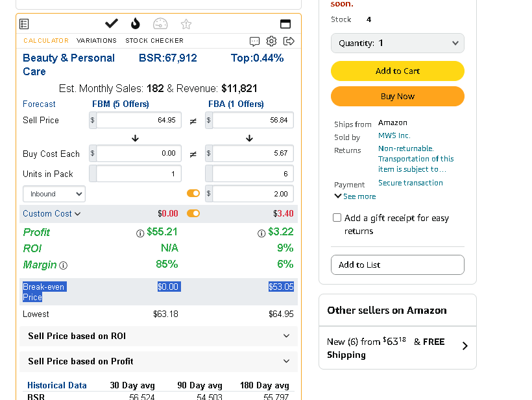Click the star favorite icon
The height and width of the screenshot is (400, 532).
click(x=186, y=24)
